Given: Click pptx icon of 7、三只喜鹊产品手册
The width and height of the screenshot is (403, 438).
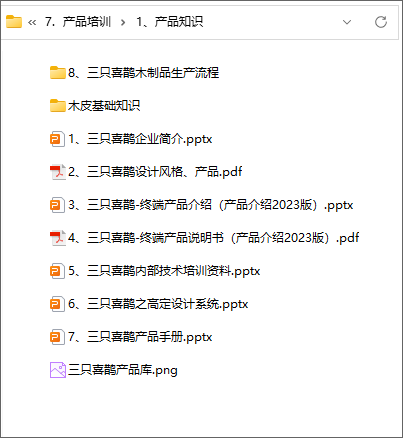Looking at the screenshot, I should 57,337.
